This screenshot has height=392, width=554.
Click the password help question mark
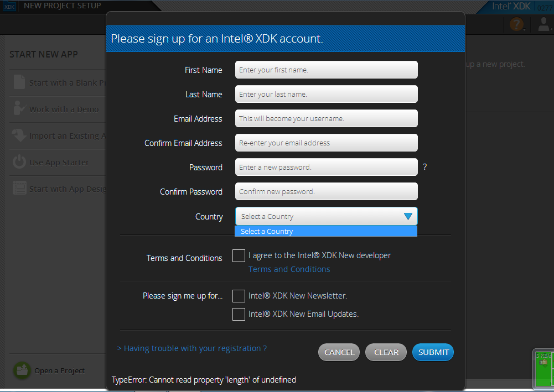425,167
